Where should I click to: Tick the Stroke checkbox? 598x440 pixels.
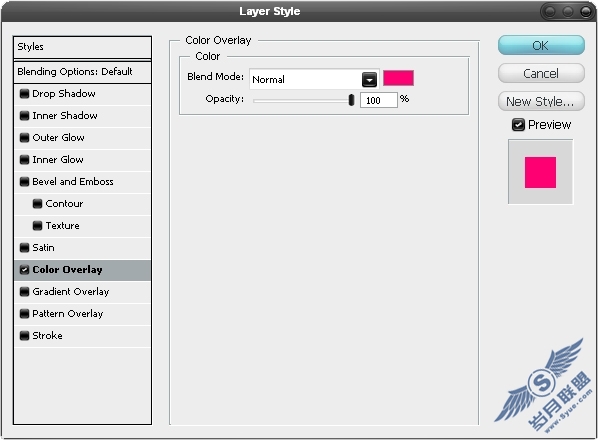(24, 336)
